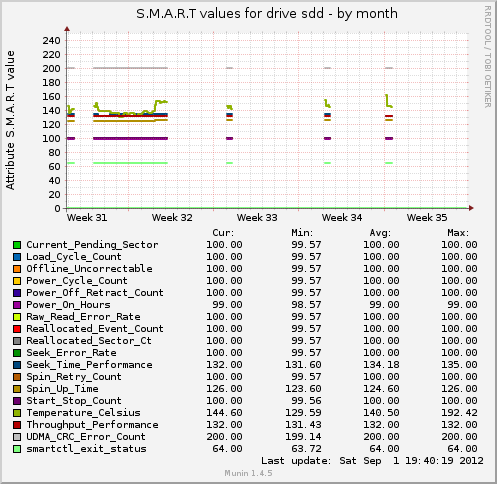The width and height of the screenshot is (497, 484).
Task: Click the 'Avg:' column header
Action: tap(380, 233)
